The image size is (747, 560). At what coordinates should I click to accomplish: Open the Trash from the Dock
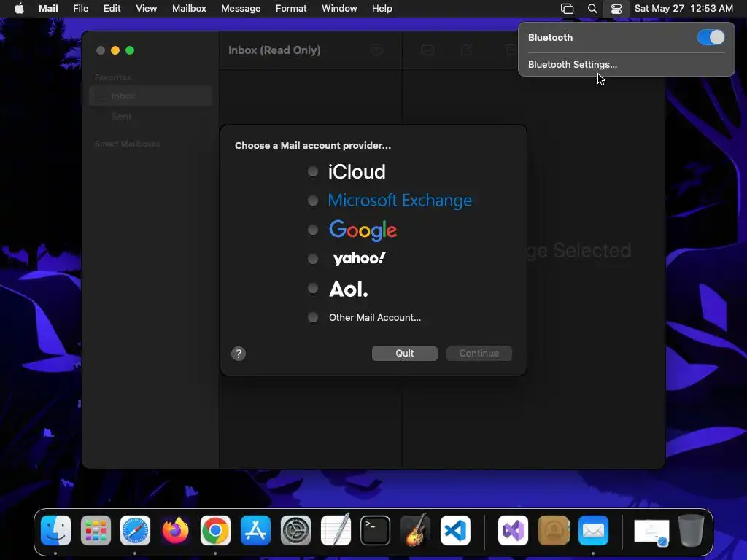(692, 531)
